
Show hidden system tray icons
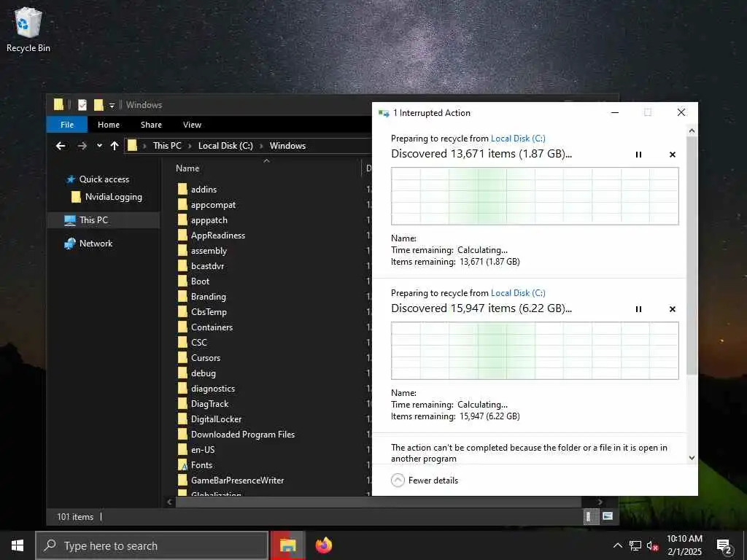(x=617, y=545)
